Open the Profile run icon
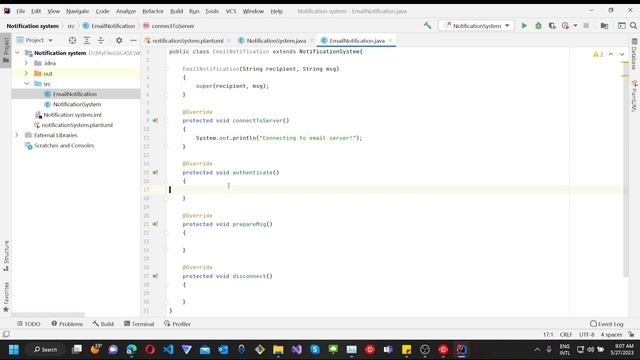Screen dimensions: 640x360 [x=565, y=26]
